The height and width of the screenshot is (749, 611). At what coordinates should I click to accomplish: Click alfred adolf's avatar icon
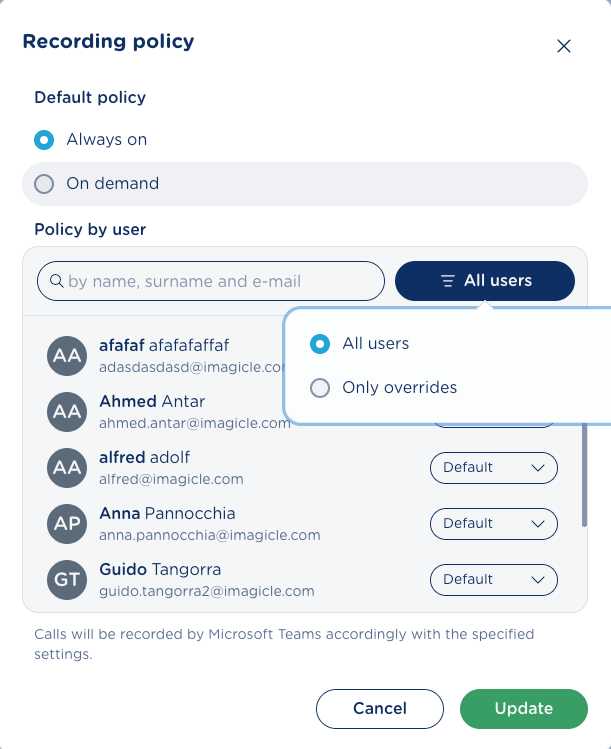click(x=67, y=467)
